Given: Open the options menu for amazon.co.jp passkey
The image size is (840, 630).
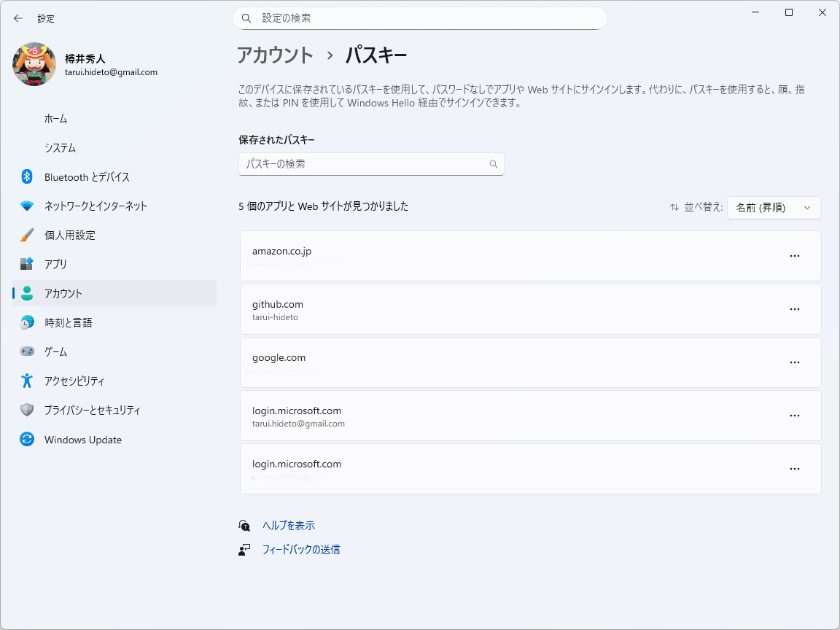Looking at the screenshot, I should coord(794,255).
